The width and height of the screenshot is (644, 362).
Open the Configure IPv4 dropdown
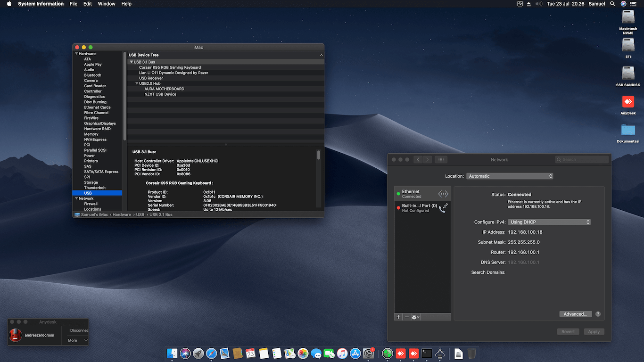click(x=549, y=222)
